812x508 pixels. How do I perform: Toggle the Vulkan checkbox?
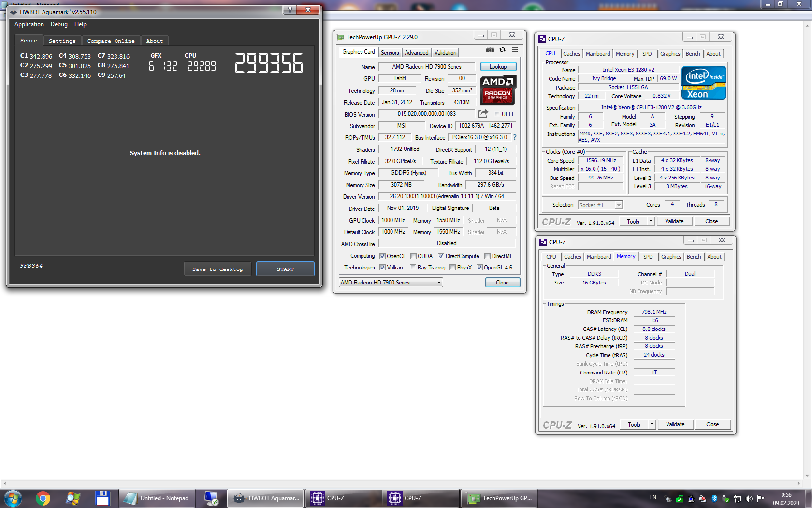pos(382,268)
